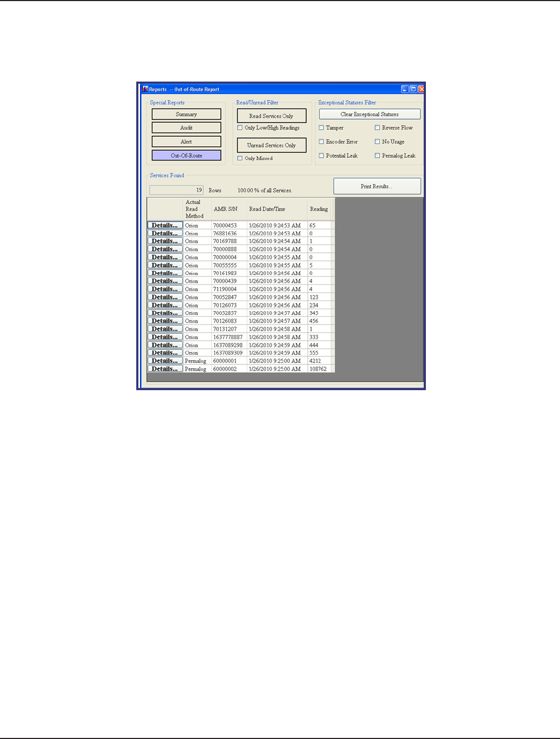
Task: Open Details for AMR 70052847
Action: (x=165, y=297)
